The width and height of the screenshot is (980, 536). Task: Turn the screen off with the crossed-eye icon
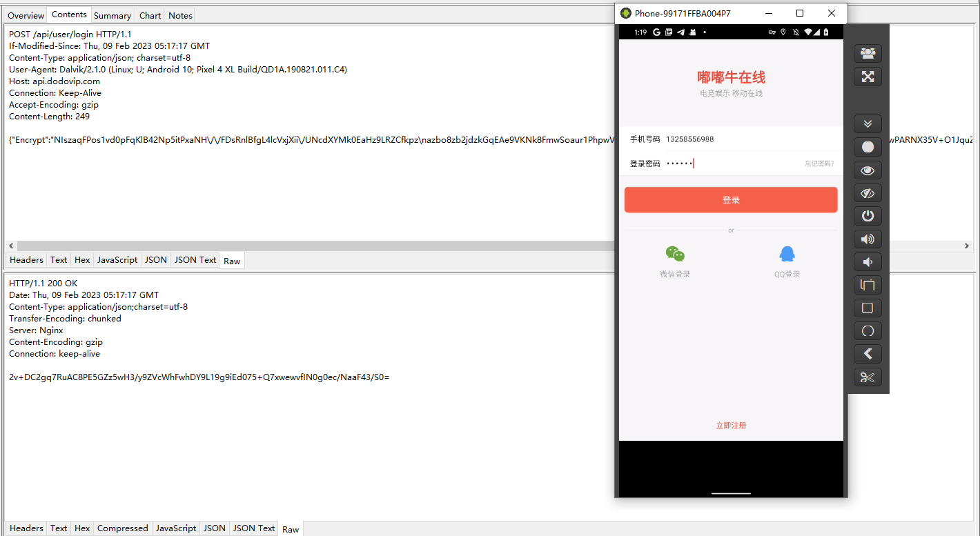click(x=868, y=193)
